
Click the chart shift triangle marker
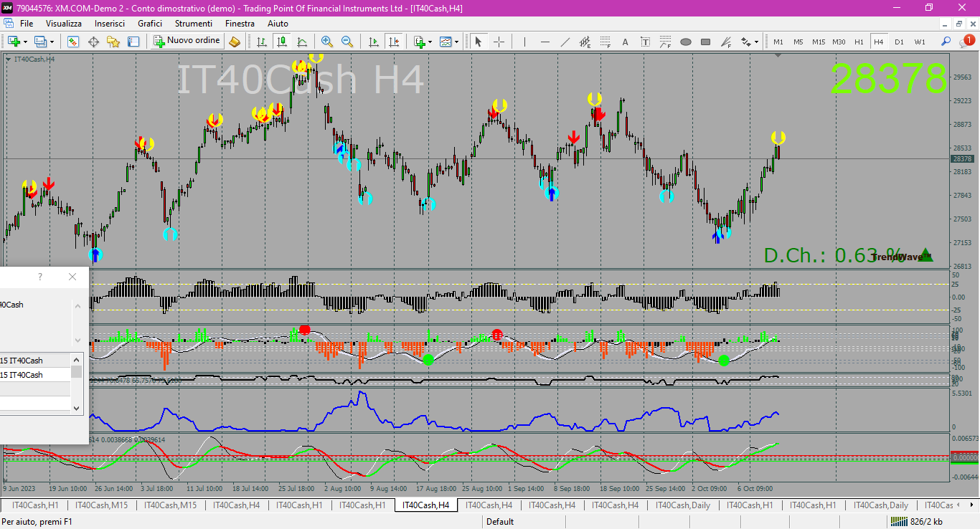pos(778,55)
